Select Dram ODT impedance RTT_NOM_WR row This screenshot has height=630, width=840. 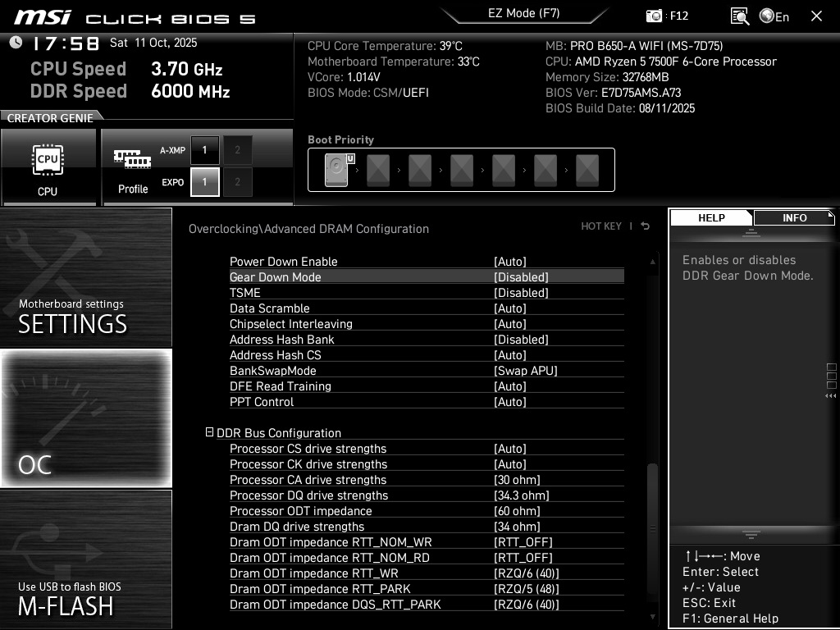[x=427, y=541]
